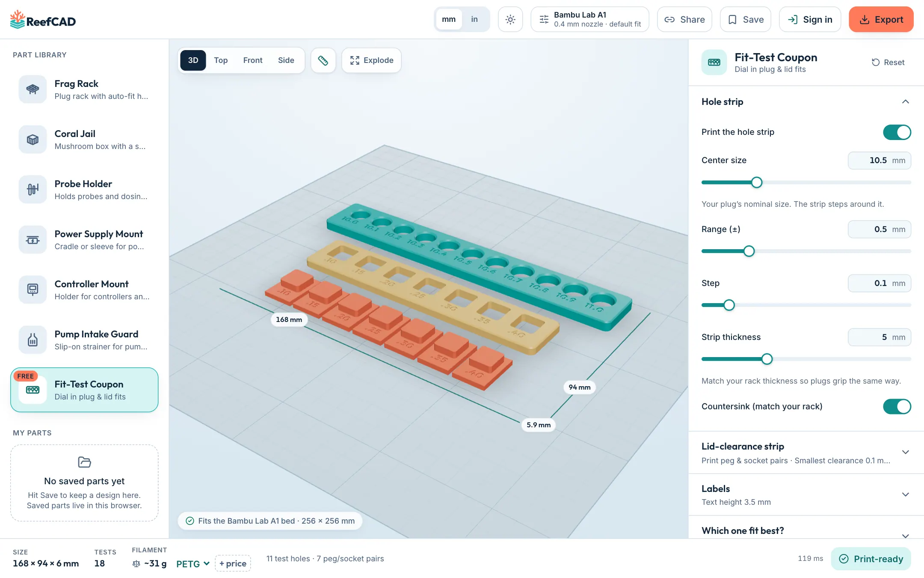This screenshot has height=578, width=924.
Task: Click the Controller Mount icon
Action: [33, 289]
